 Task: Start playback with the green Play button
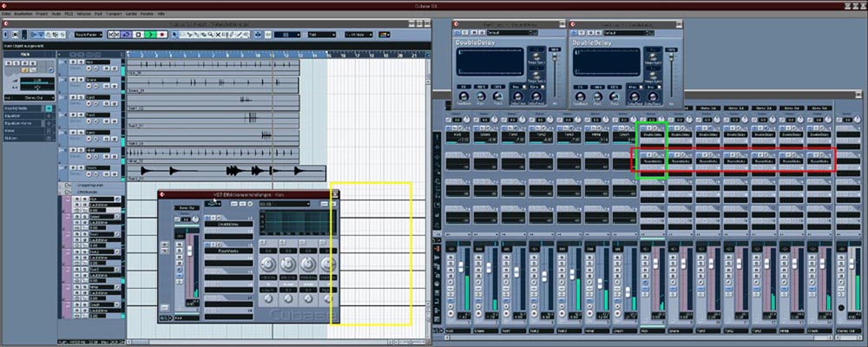[150, 35]
